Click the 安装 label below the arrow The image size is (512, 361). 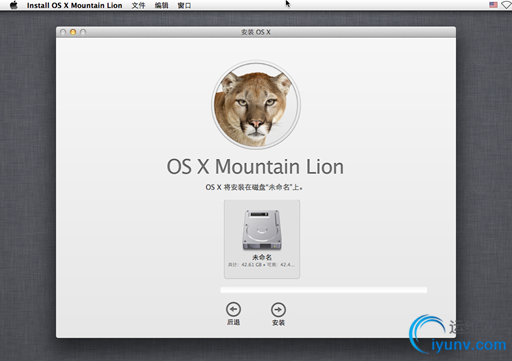tap(278, 323)
